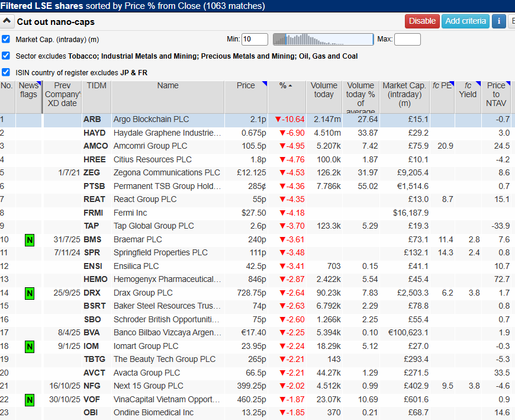Sort by the Price to NTAV header
Viewport: 515px width, 420px height.
tap(496, 97)
